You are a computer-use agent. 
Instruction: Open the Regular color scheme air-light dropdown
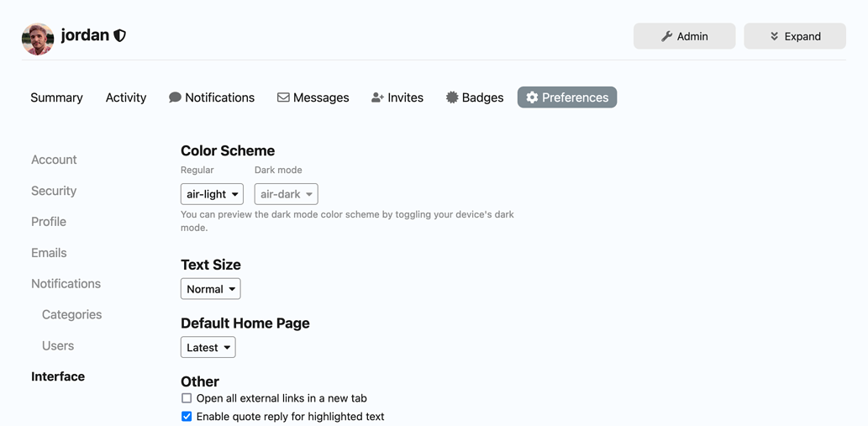coord(212,194)
